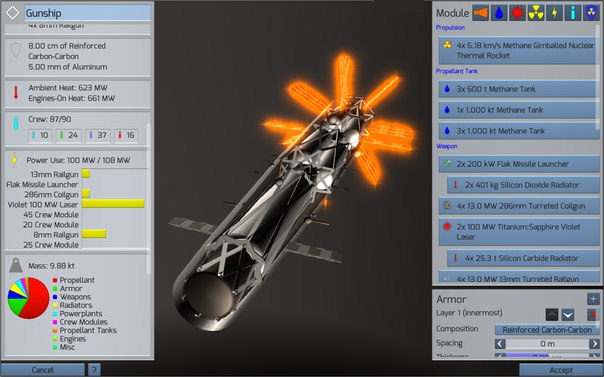The height and width of the screenshot is (377, 604).
Task: Click the Propellant Tanks legend entry
Action: (84, 330)
